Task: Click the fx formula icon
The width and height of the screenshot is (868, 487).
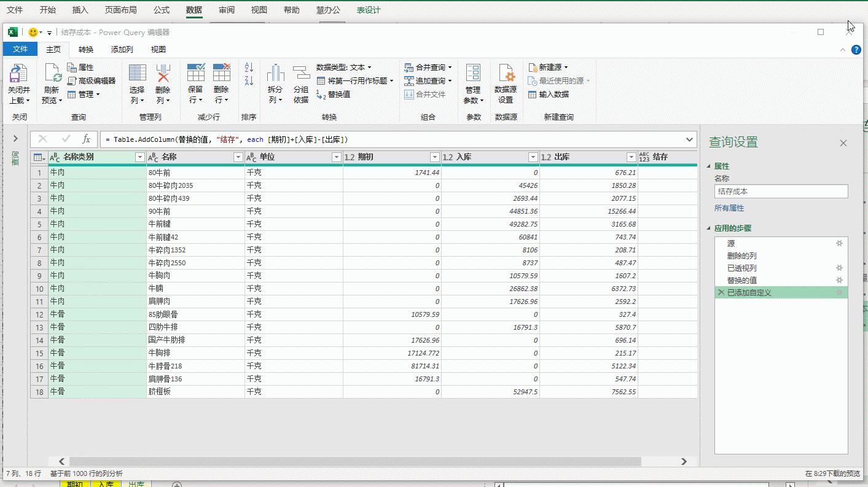Action: point(87,139)
